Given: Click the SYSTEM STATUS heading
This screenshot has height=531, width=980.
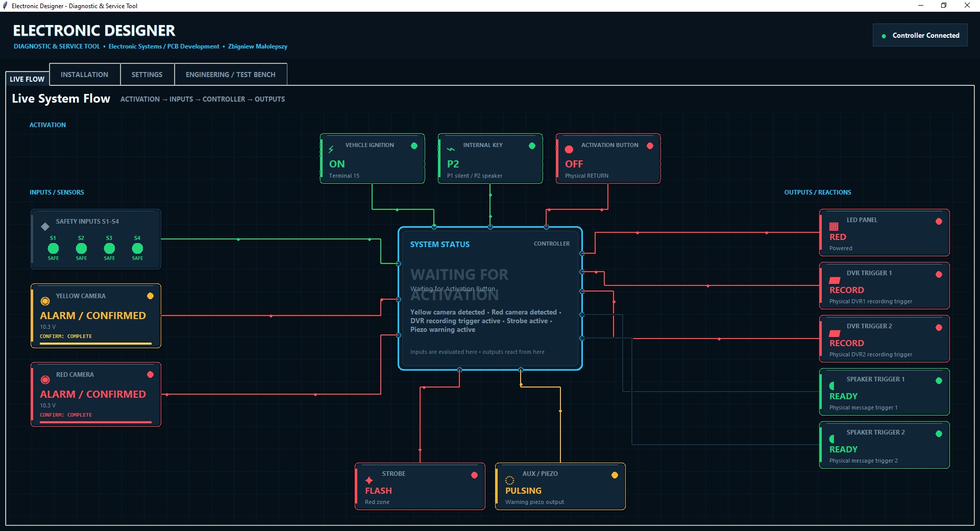Looking at the screenshot, I should tap(439, 245).
